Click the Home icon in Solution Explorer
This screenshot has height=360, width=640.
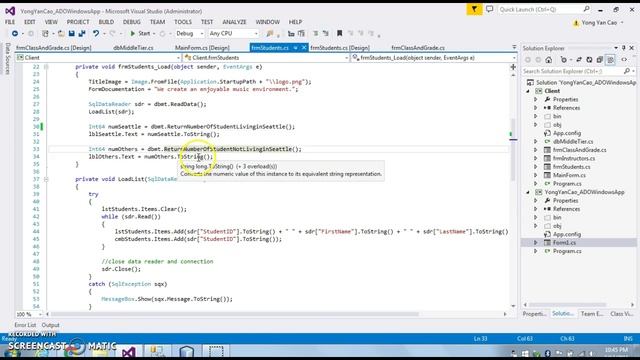pos(549,60)
